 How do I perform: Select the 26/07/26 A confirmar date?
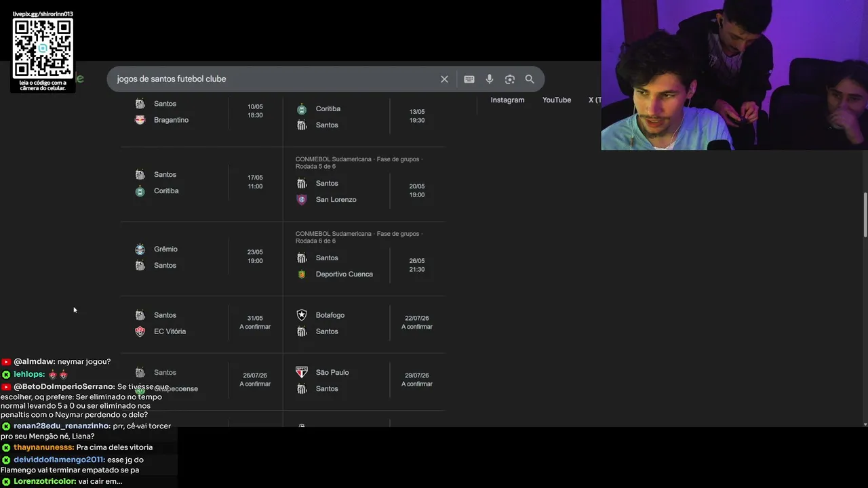(255, 380)
